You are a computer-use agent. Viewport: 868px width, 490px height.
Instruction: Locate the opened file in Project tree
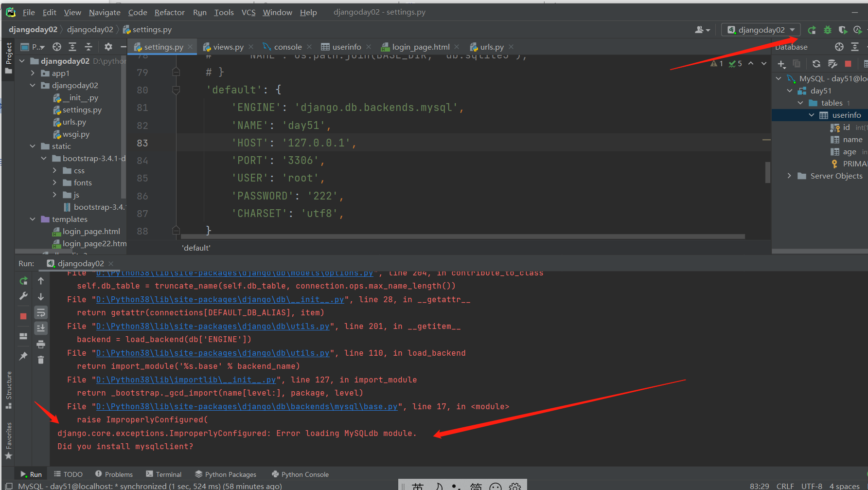click(57, 47)
